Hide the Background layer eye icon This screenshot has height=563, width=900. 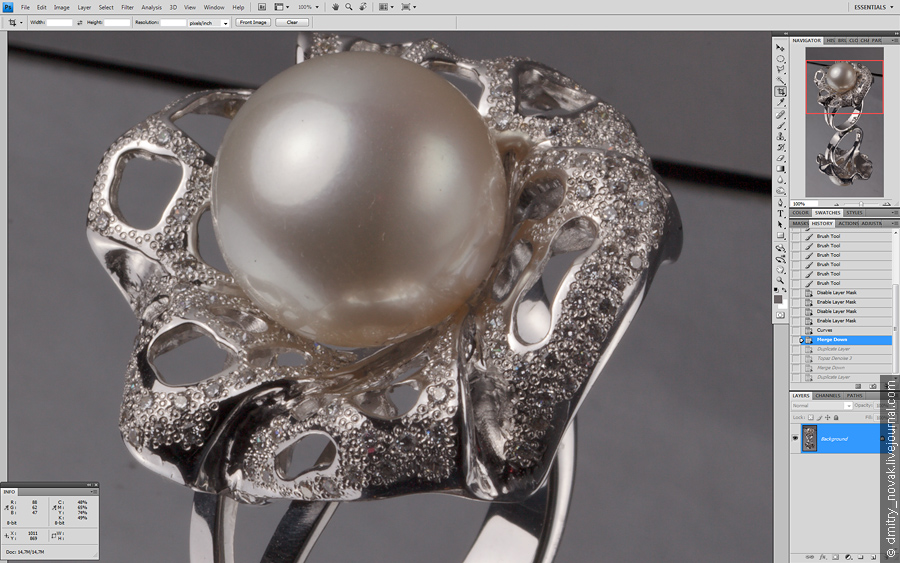tap(795, 438)
